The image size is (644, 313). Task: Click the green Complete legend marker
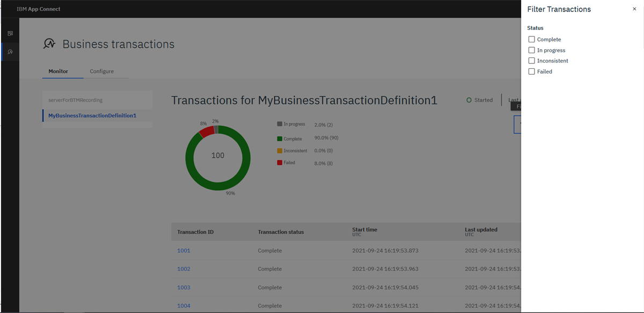279,137
